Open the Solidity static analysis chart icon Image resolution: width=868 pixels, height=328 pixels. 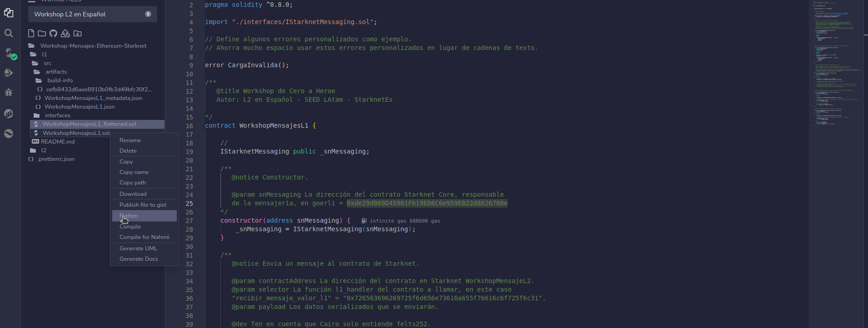[x=9, y=113]
